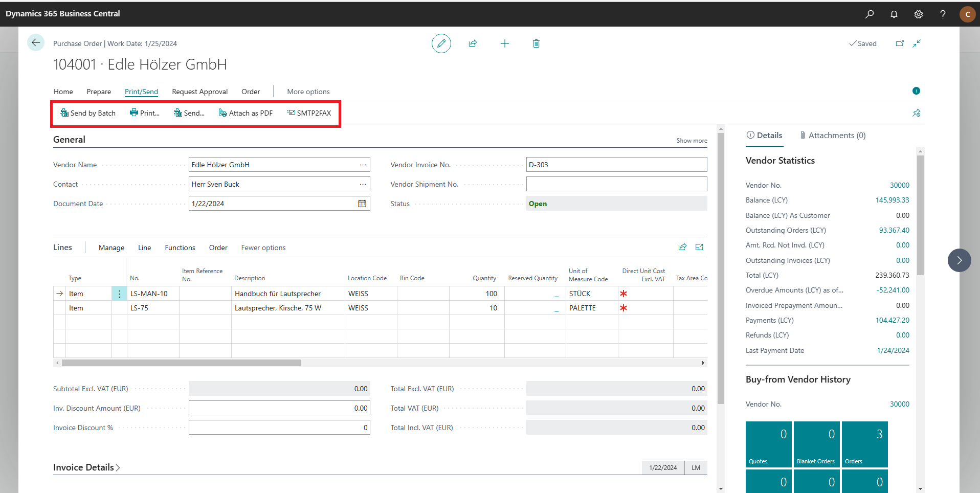Screen dimensions: 980x493
Task: Click Print... action
Action: click(x=145, y=113)
